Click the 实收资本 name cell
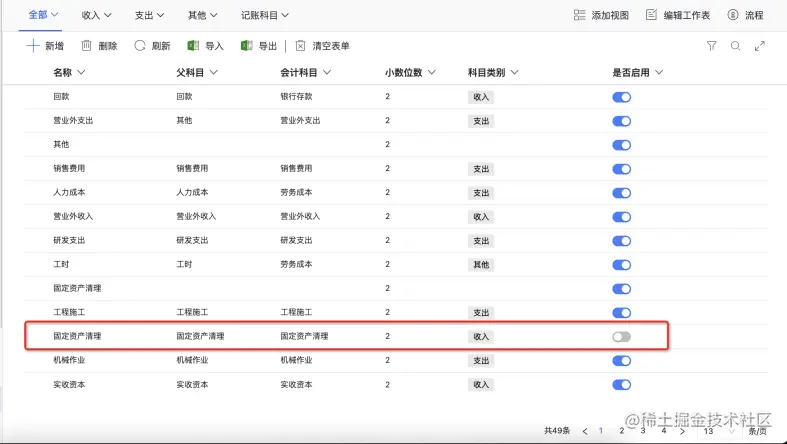 pyautogui.click(x=69, y=385)
